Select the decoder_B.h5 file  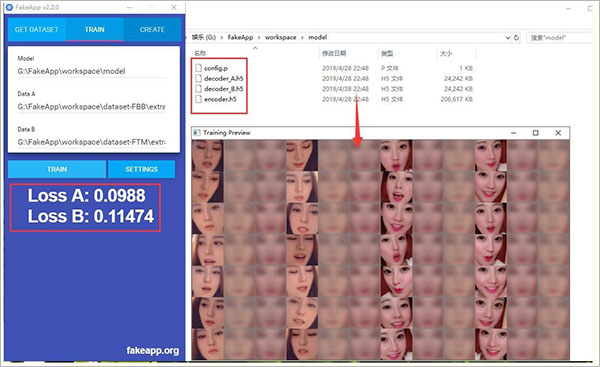[x=223, y=89]
